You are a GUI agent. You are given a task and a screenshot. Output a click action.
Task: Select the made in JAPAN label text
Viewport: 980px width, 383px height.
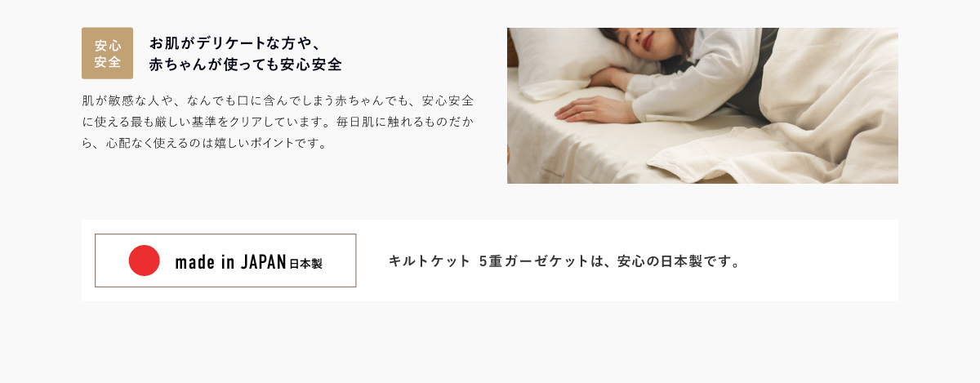point(230,262)
